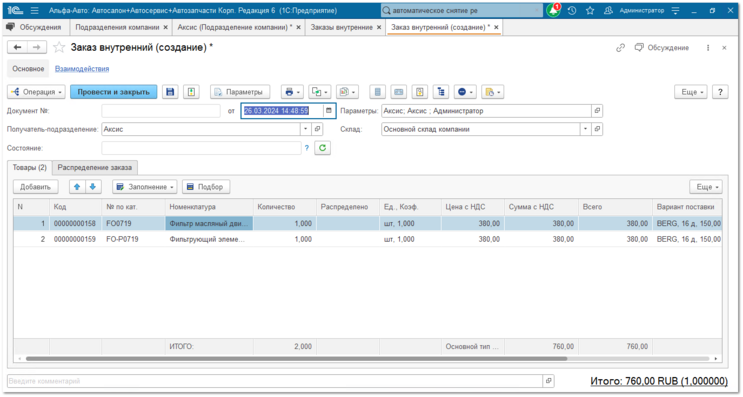The width and height of the screenshot is (743, 397).
Task: Click the Подбор button
Action: click(x=206, y=187)
